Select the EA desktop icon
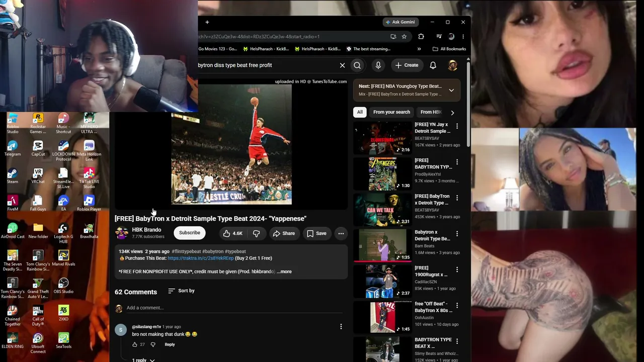The width and height of the screenshot is (644, 362). (63, 204)
